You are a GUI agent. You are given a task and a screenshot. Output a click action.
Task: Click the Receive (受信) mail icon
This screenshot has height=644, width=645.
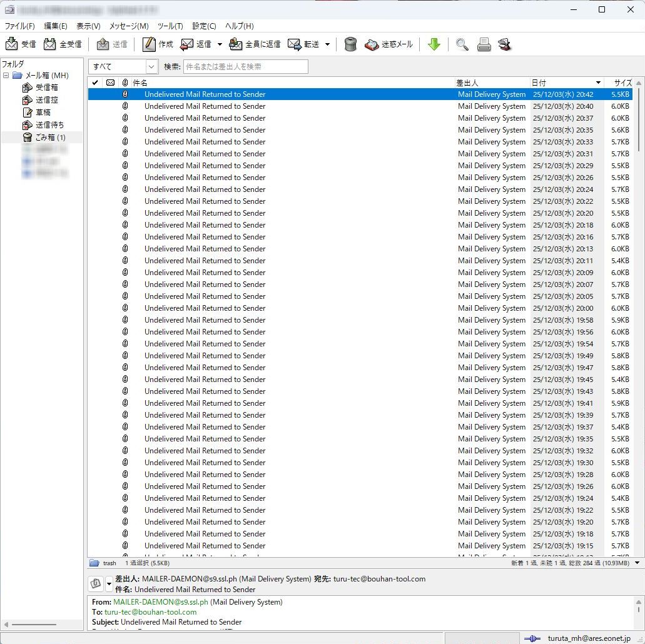pos(12,44)
